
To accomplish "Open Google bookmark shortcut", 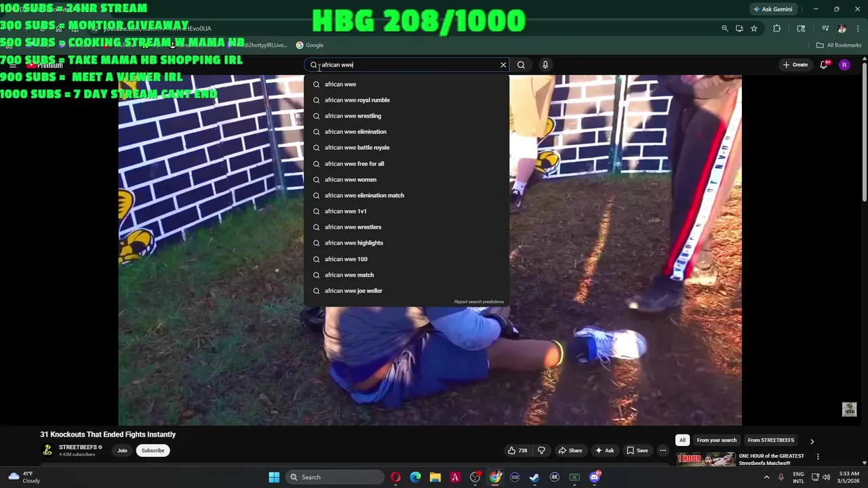I will [x=310, y=45].
